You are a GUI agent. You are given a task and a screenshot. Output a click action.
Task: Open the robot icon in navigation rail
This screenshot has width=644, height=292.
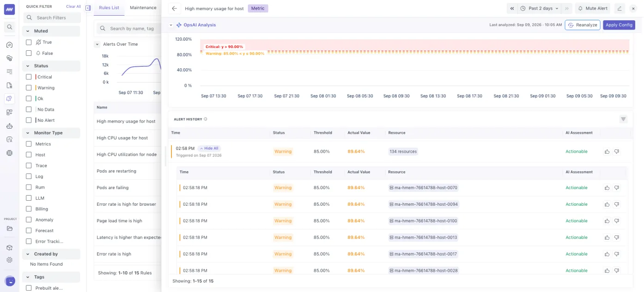pyautogui.click(x=9, y=126)
